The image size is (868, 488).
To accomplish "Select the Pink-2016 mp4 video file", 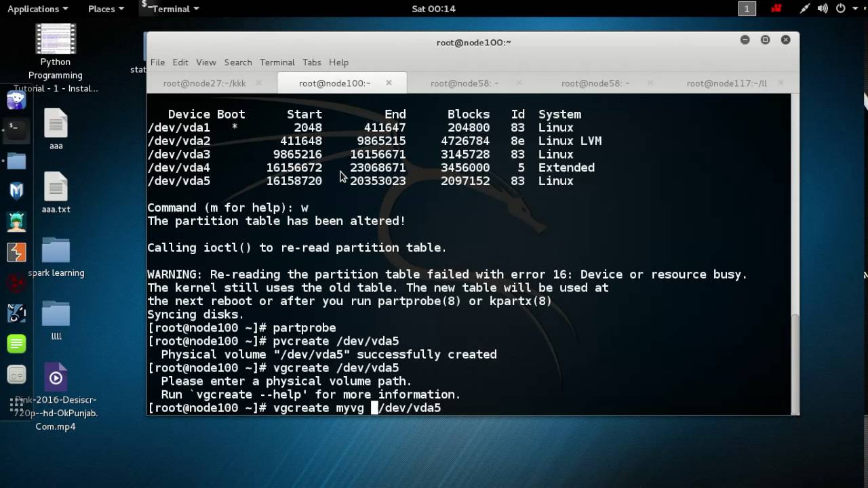I will tap(56, 397).
